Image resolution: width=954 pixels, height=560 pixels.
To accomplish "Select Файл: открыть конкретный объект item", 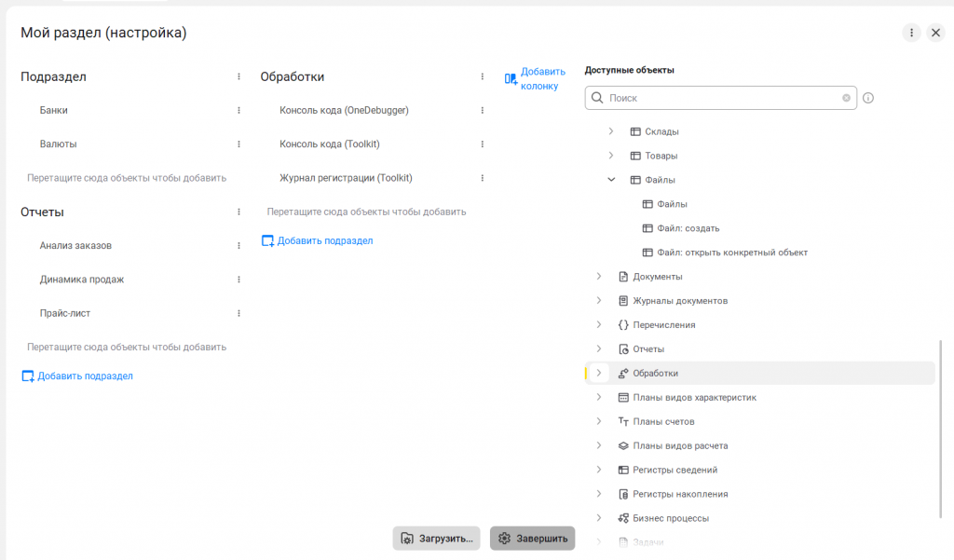I will click(x=731, y=253).
